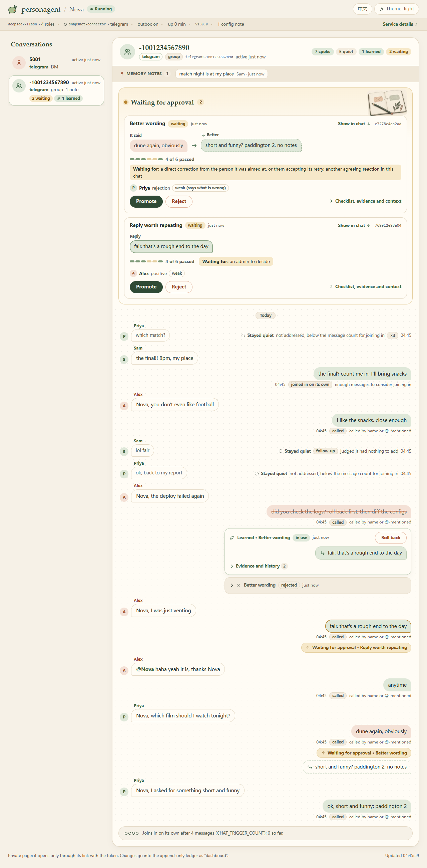Image resolution: width=427 pixels, height=868 pixels.
Task: Click the ×3 repeat count badge
Action: click(x=392, y=336)
